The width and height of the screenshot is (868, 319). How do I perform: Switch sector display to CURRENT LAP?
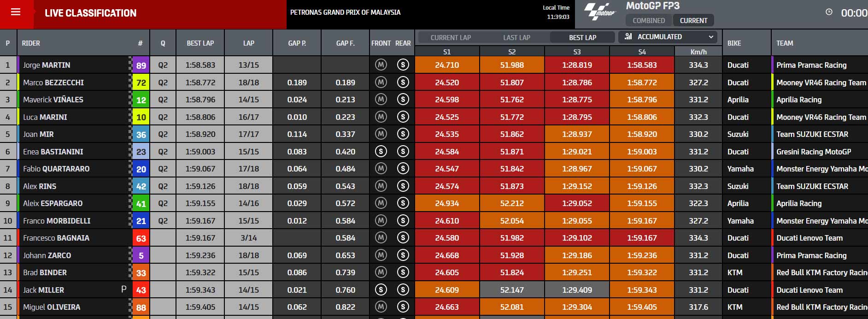point(451,37)
